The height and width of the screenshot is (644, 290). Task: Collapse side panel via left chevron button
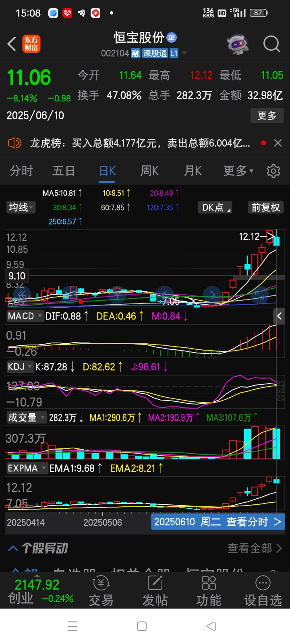pyautogui.click(x=280, y=316)
